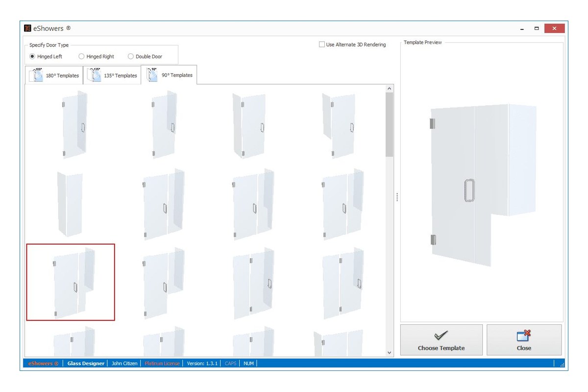Select the second template in the third row
588x392 pixels.
point(163,283)
